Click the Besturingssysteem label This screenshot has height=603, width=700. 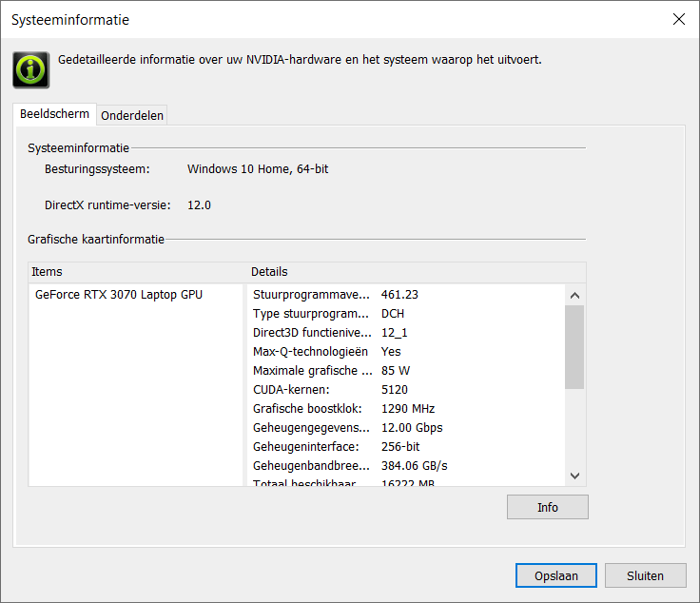click(x=97, y=169)
